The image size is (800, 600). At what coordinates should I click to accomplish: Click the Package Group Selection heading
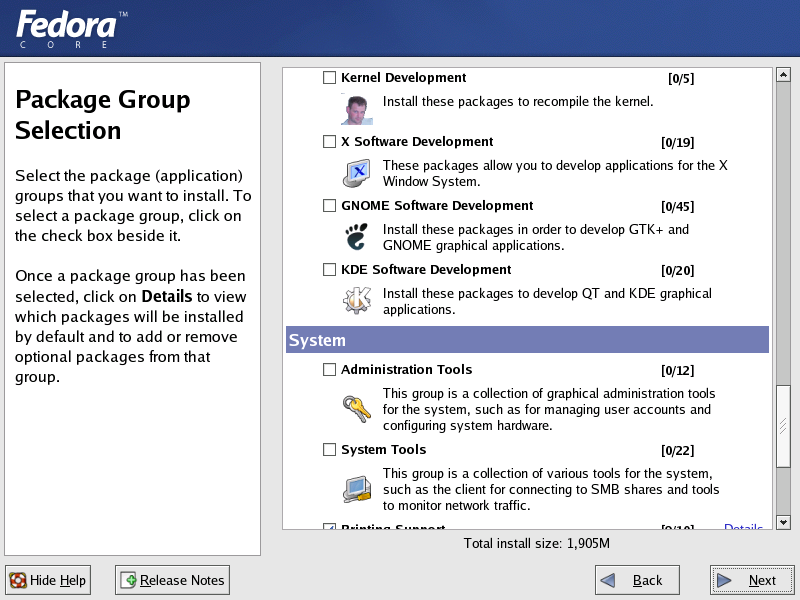pyautogui.click(x=103, y=115)
